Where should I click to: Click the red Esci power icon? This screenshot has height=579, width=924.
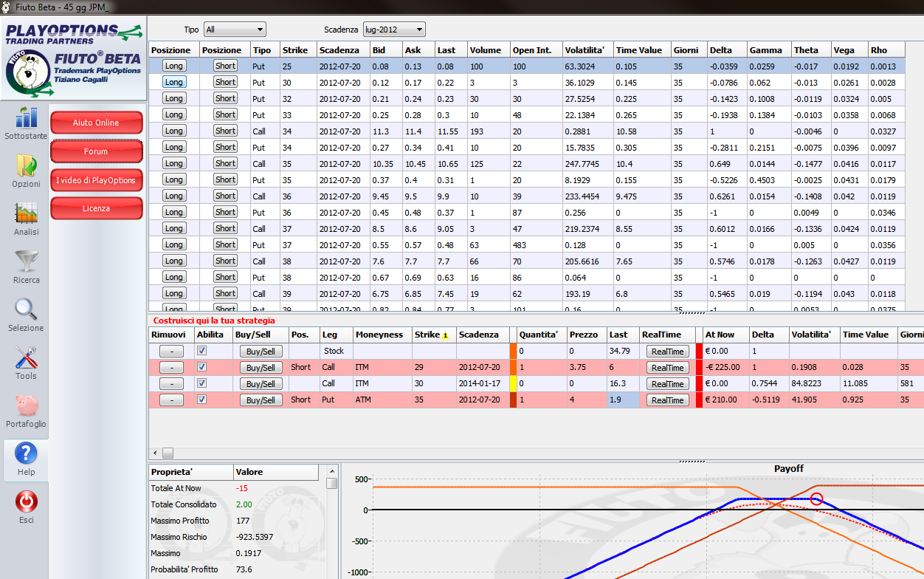26,502
